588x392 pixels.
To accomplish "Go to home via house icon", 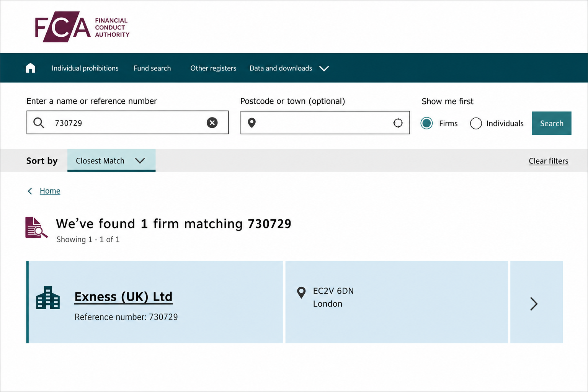I will [31, 68].
